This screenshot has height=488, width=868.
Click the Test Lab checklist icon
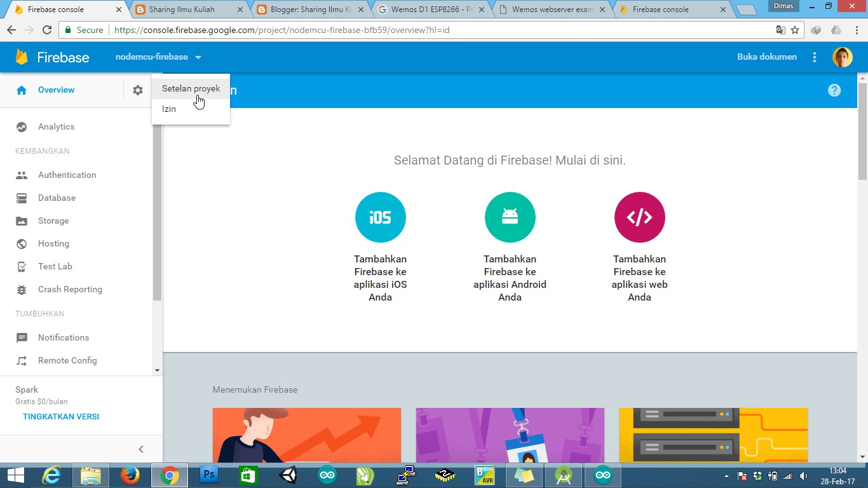(x=22, y=267)
